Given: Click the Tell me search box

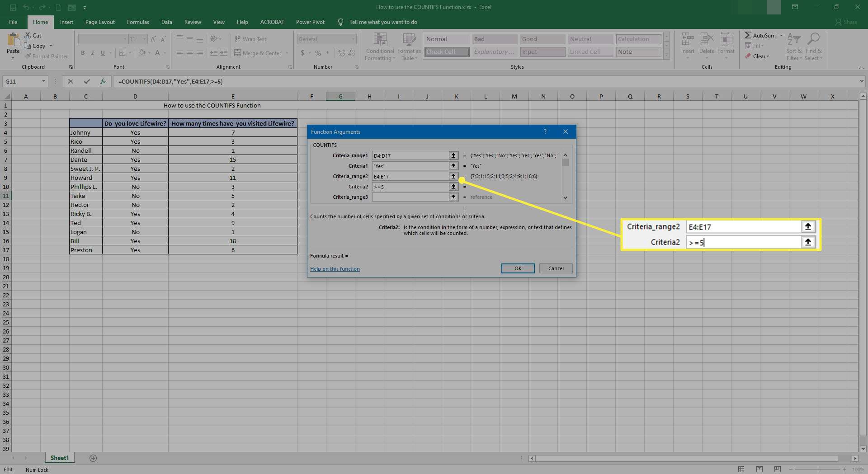Looking at the screenshot, I should (x=383, y=22).
